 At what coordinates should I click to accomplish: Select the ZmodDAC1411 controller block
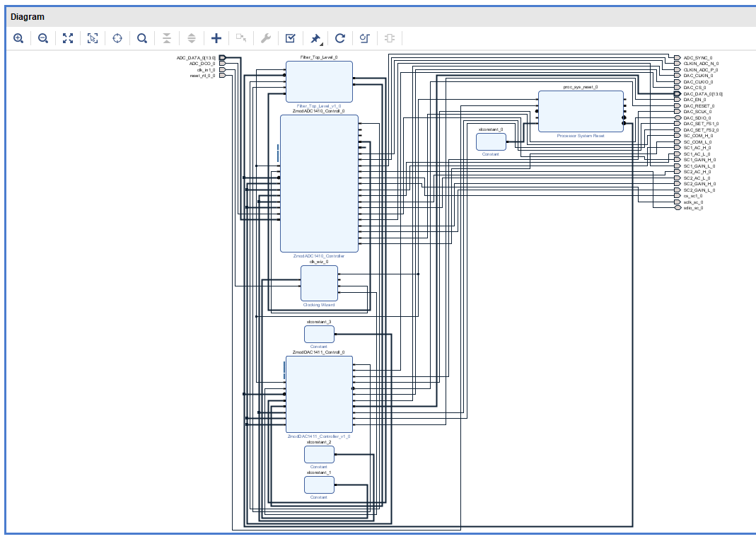pyautogui.click(x=319, y=394)
